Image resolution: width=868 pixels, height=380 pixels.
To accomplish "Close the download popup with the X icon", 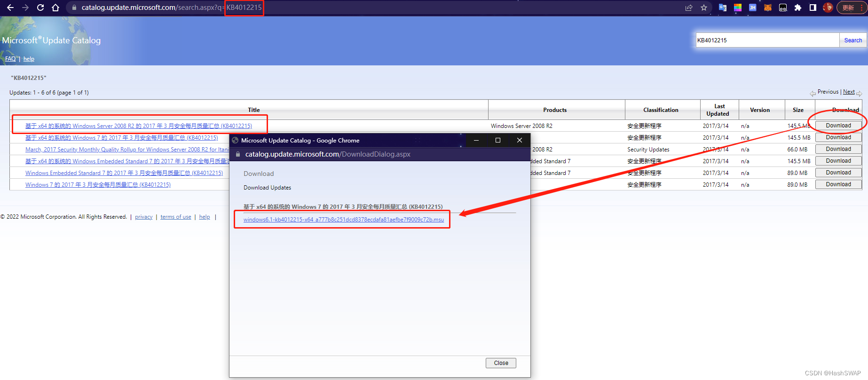I will point(520,140).
